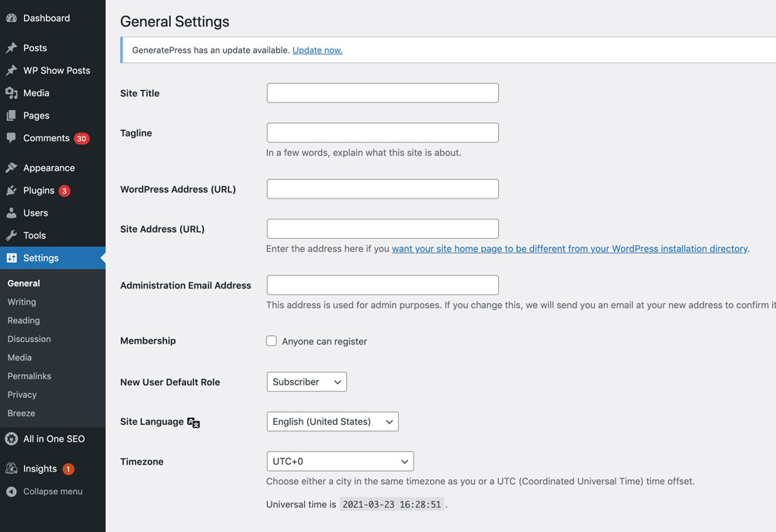Open the Reading settings submenu
This screenshot has height=532, width=776.
tap(24, 320)
